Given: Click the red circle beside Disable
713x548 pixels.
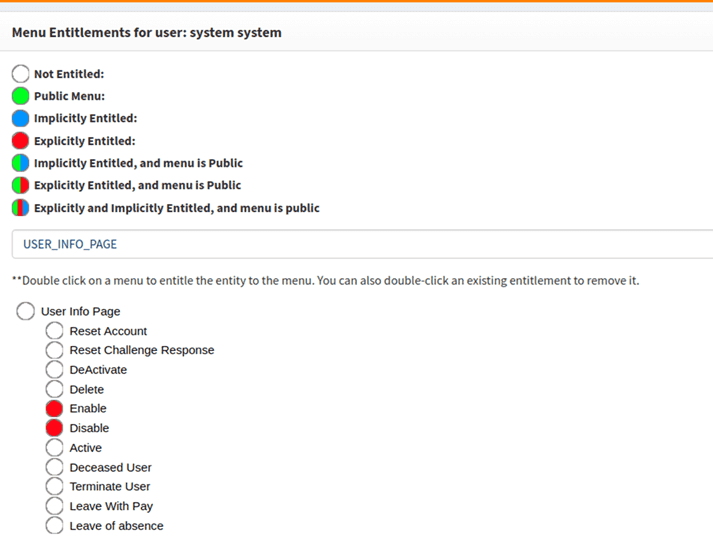Looking at the screenshot, I should 55,428.
